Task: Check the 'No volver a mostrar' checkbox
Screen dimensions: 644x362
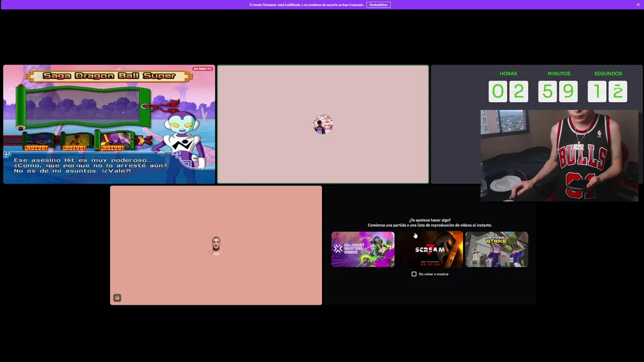Action: point(414,274)
